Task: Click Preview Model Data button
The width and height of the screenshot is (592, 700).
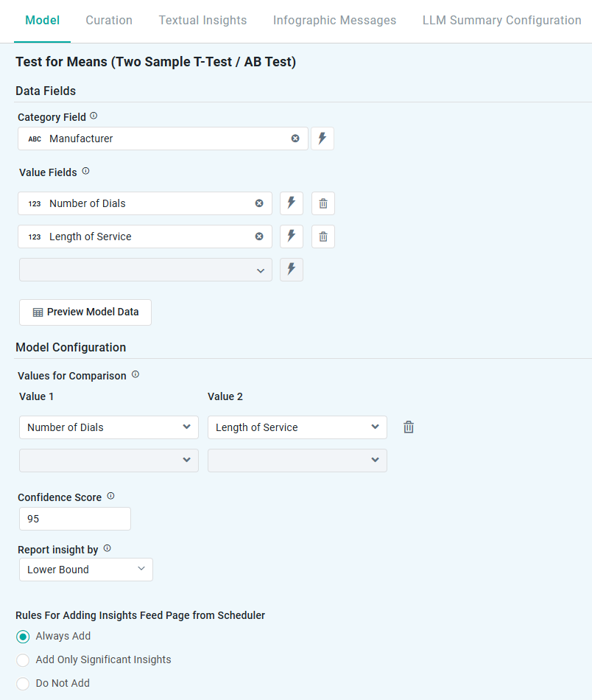Action: 85,312
